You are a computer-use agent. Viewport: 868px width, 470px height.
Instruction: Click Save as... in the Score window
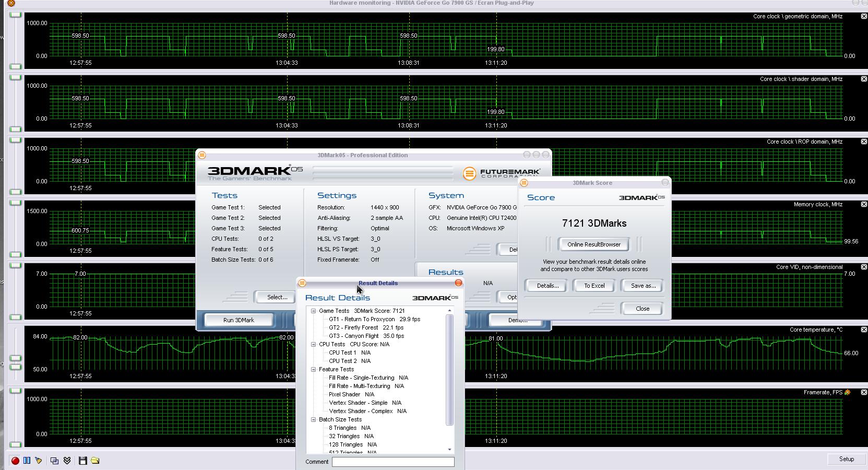(643, 286)
